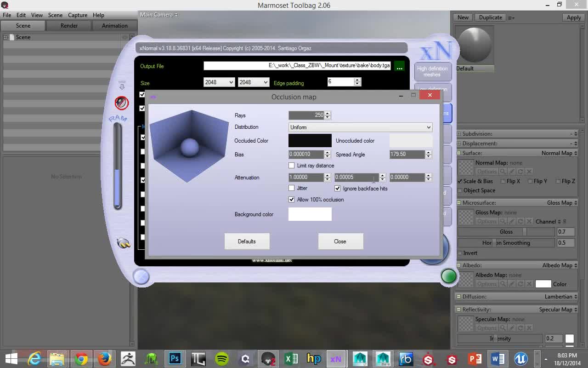Open the Edit menu
The height and width of the screenshot is (368, 588).
(x=21, y=15)
